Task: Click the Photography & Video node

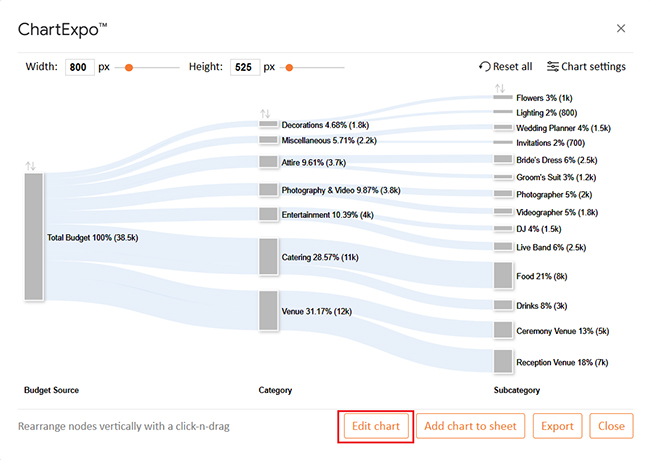Action: click(x=268, y=190)
